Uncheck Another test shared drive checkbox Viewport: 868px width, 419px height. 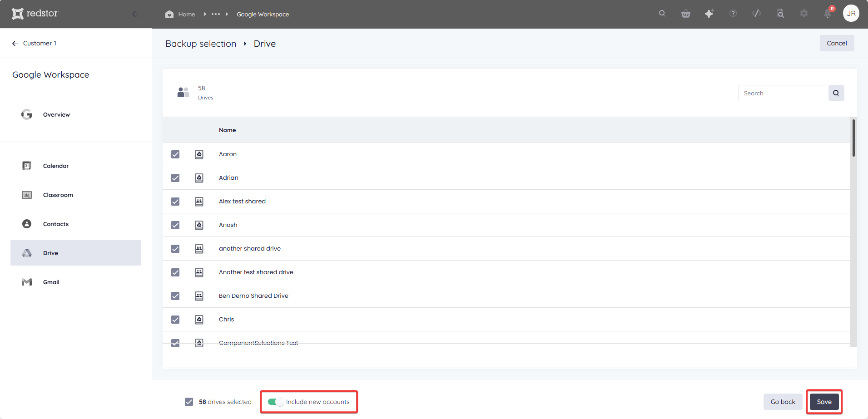pos(175,272)
